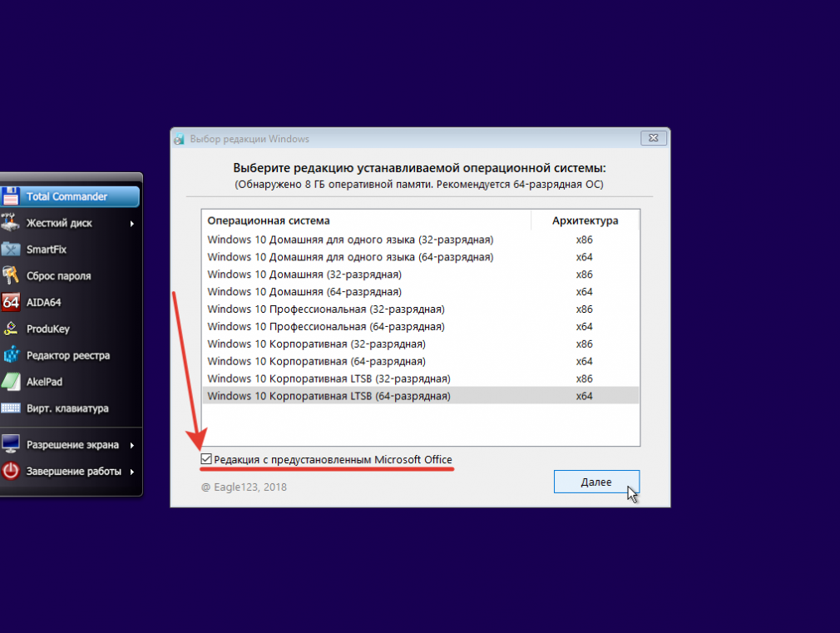The height and width of the screenshot is (633, 840).
Task: Select Windows 10 Домашняя (32-разрядная)
Action: [x=421, y=274]
